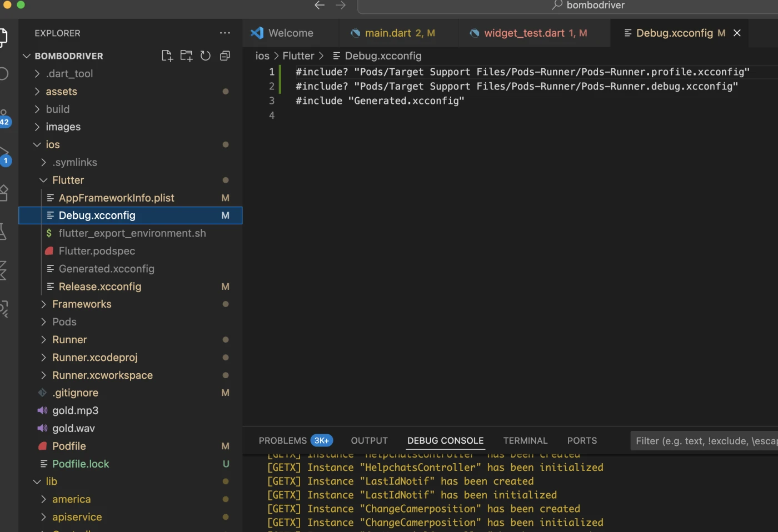This screenshot has height=532, width=778.
Task: Refresh the Explorer file tree
Action: 206,56
